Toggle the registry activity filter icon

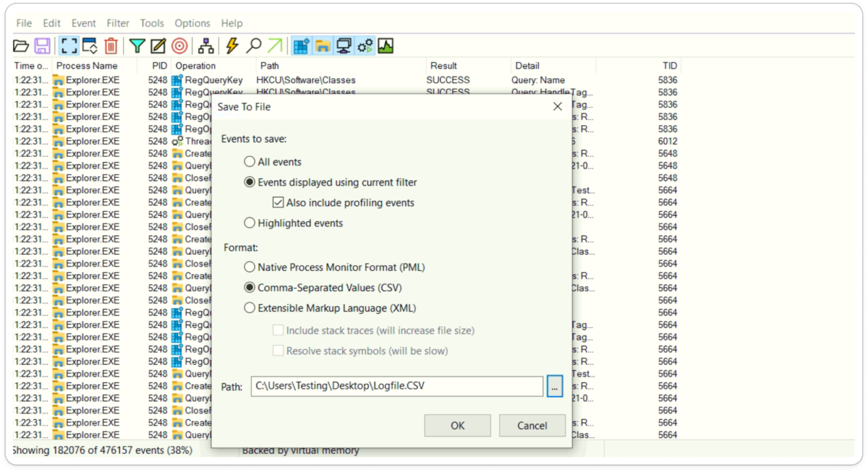pos(301,45)
